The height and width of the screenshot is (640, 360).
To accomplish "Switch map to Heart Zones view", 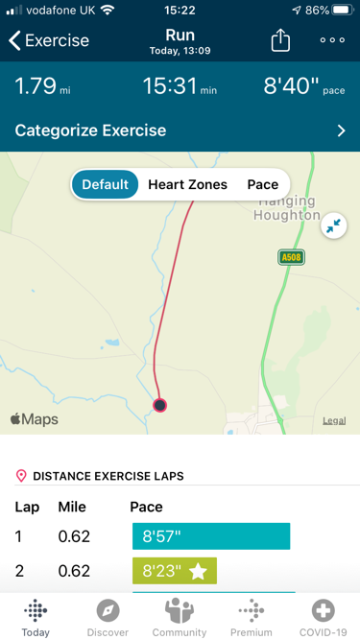I will pyautogui.click(x=188, y=184).
